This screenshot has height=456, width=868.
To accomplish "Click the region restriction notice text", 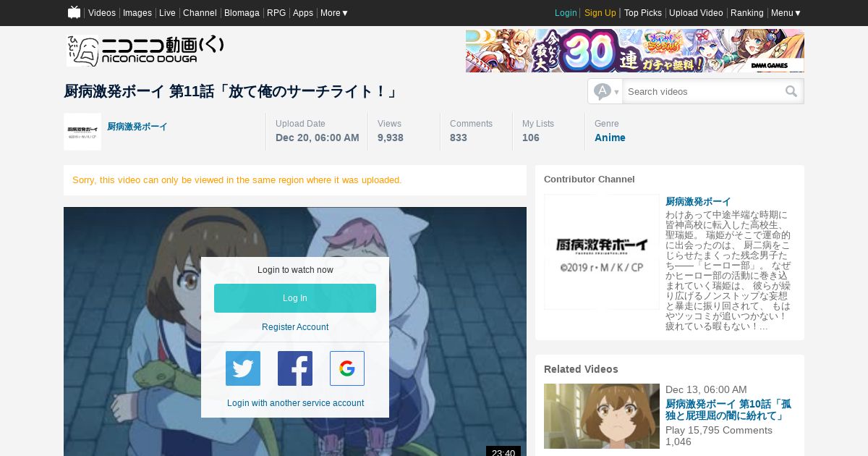I will click(x=237, y=180).
